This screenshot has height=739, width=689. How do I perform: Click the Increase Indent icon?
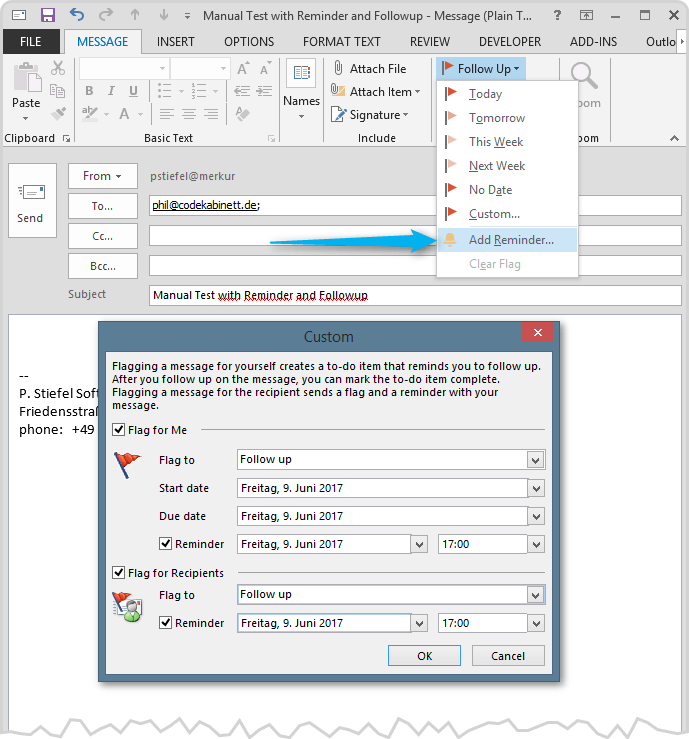264,90
